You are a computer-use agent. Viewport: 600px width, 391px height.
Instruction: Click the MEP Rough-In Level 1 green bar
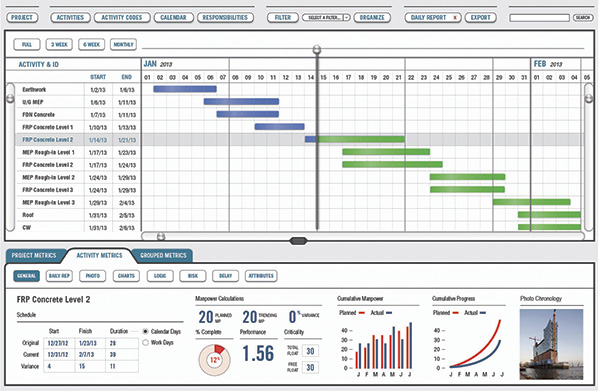(x=386, y=152)
